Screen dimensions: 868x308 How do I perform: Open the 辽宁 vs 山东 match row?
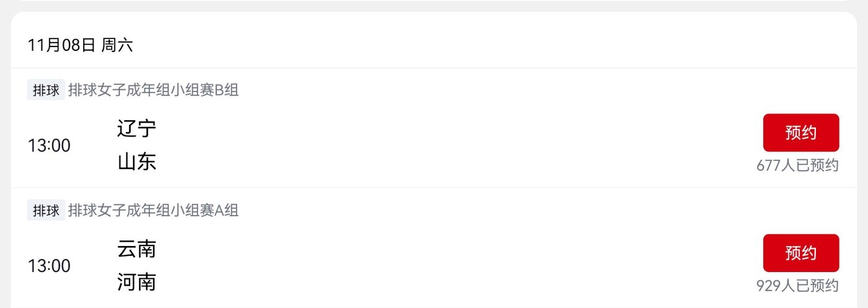click(434, 146)
